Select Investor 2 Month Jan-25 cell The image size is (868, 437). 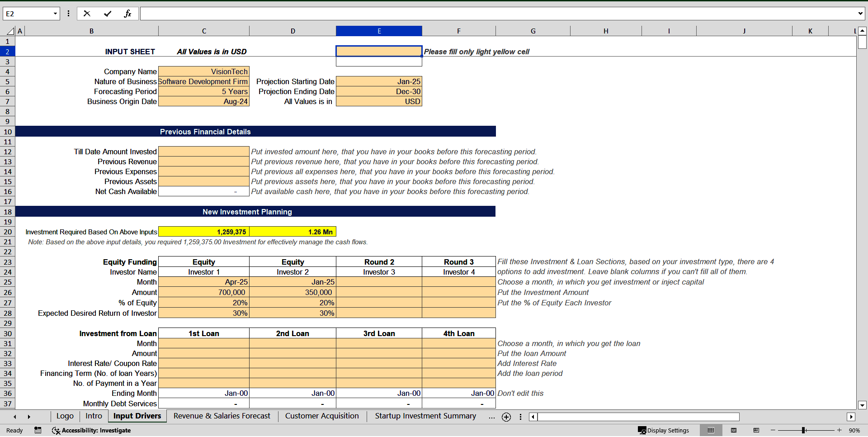click(292, 282)
